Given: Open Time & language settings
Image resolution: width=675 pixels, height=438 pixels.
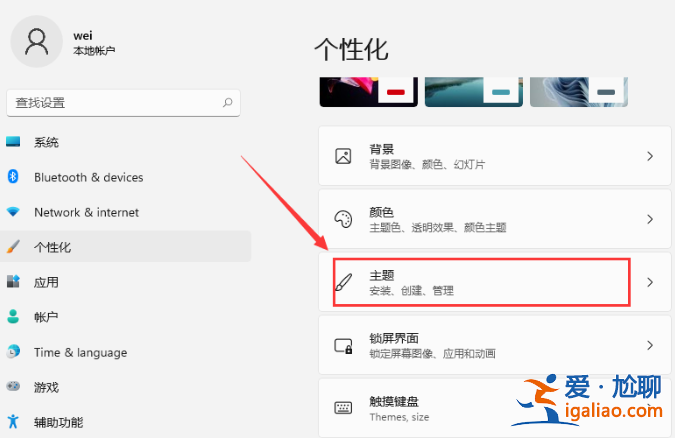Looking at the screenshot, I should [125, 352].
